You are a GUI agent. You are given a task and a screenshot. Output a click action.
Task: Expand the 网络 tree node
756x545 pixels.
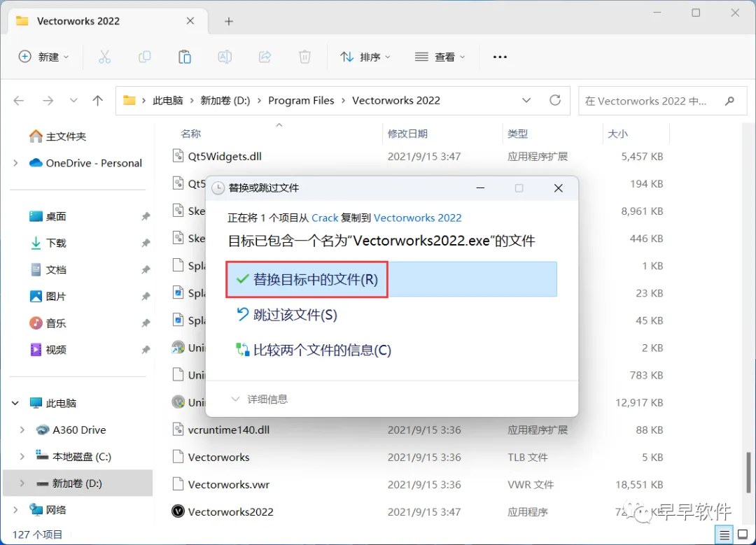(15, 510)
